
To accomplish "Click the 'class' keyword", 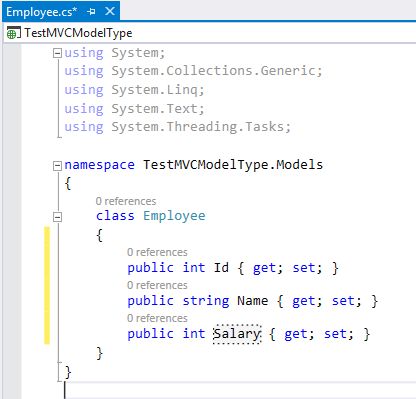I will click(x=115, y=216).
